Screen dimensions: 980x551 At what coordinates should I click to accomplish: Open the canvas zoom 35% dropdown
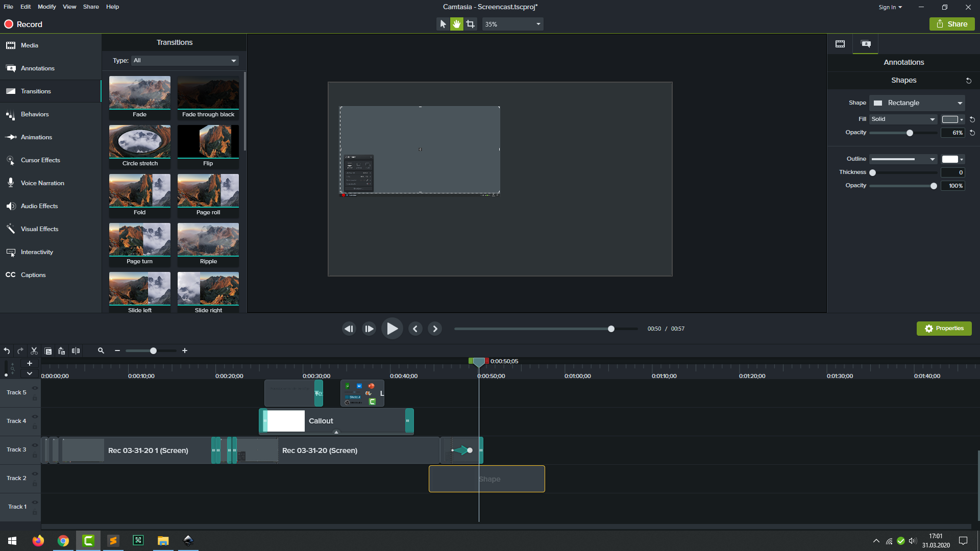click(x=512, y=24)
